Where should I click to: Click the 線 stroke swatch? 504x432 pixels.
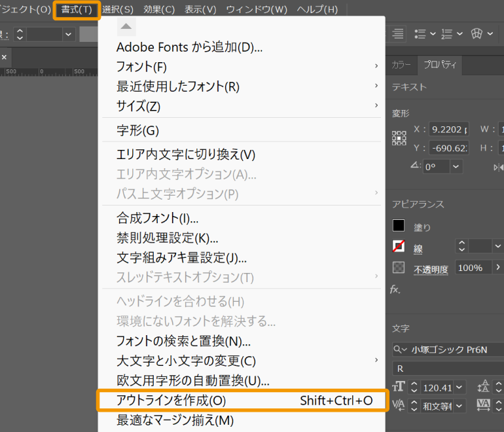click(399, 247)
